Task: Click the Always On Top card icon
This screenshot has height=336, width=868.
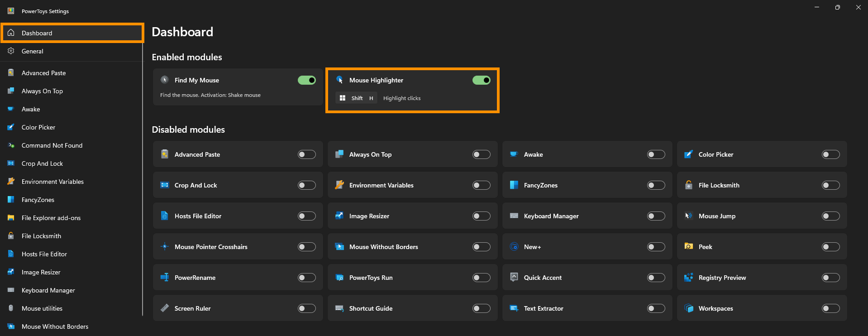Action: (339, 154)
